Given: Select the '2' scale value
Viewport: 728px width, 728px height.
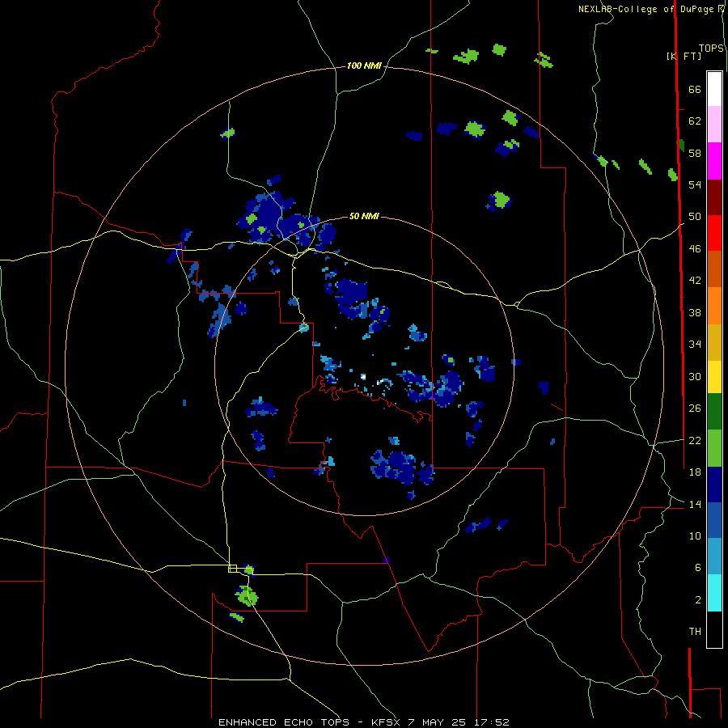Looking at the screenshot, I should point(698,600).
